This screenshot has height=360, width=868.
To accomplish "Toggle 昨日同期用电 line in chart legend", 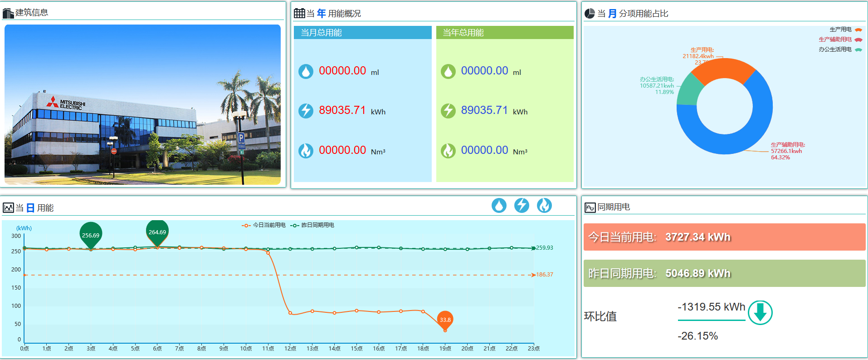I will pos(312,225).
